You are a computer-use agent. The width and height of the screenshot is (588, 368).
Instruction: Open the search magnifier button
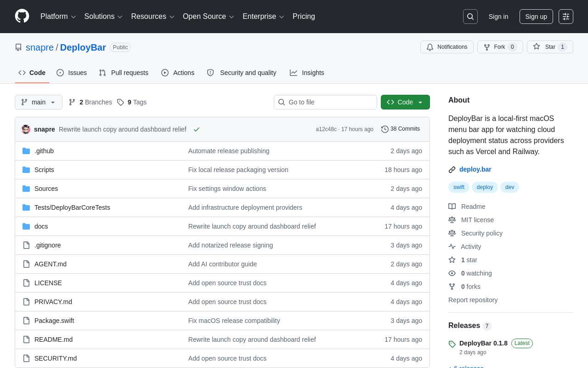pos(470,17)
